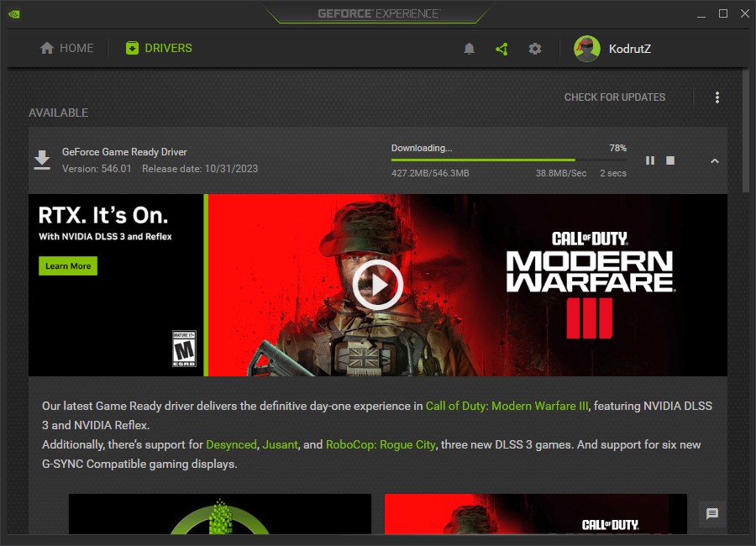Stop the driver download
Screen dimensions: 756x546
670,160
